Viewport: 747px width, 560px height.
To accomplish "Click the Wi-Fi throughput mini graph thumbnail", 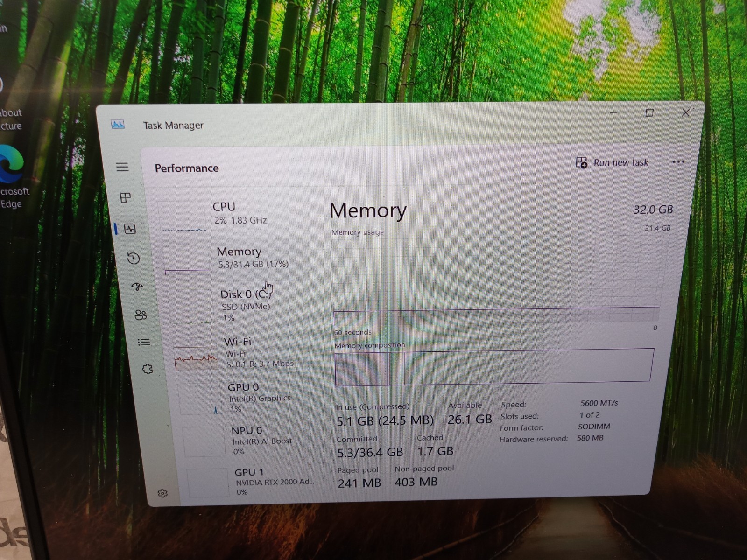I will coord(196,354).
